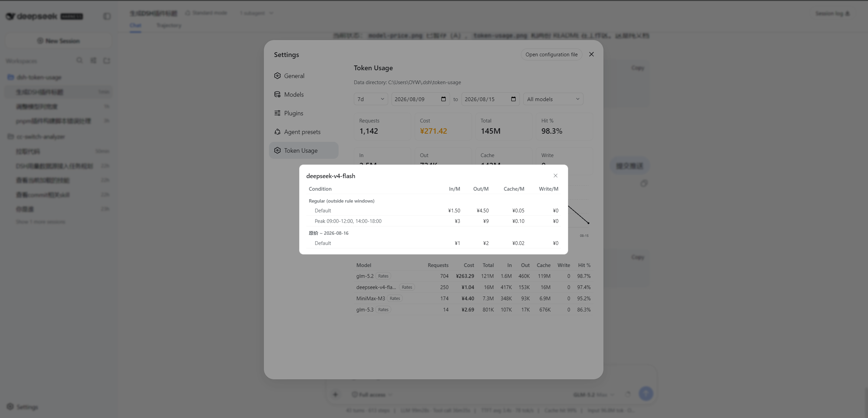Click the 原价 ~ 2026-08-16 rule heading

(x=328, y=233)
